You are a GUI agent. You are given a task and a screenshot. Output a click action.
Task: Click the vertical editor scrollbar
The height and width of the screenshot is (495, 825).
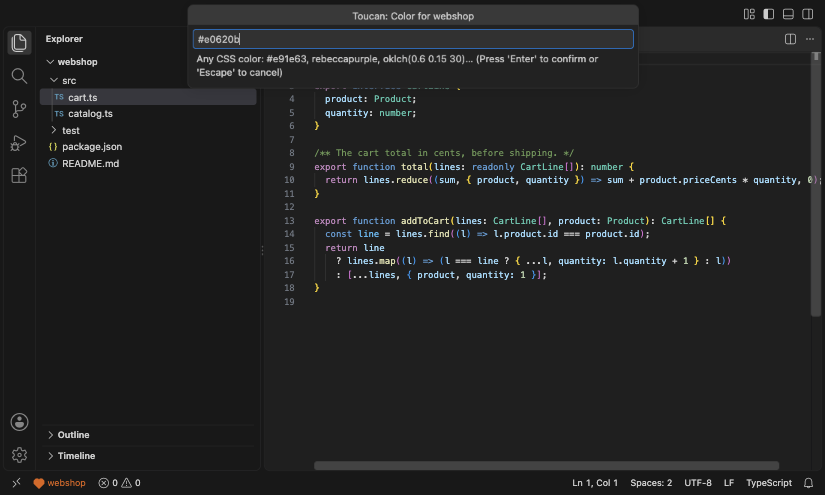(816, 184)
